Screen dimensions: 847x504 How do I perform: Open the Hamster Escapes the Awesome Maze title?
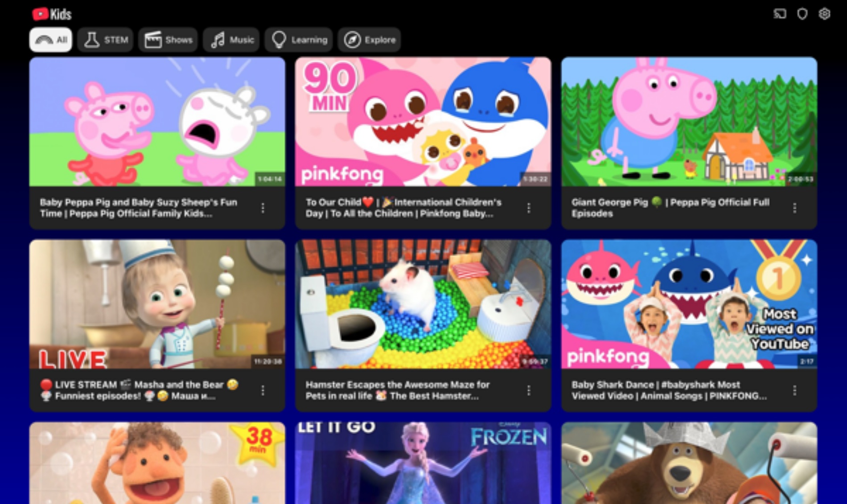pos(397,390)
